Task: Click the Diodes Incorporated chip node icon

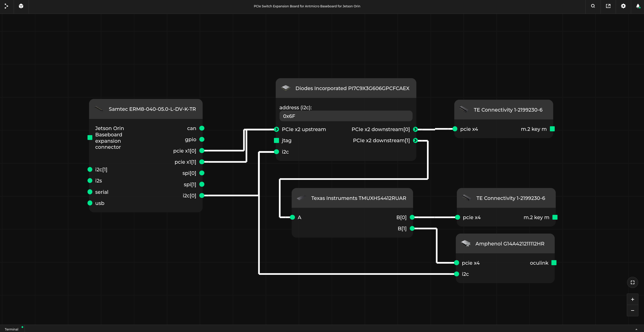Action: click(x=286, y=88)
